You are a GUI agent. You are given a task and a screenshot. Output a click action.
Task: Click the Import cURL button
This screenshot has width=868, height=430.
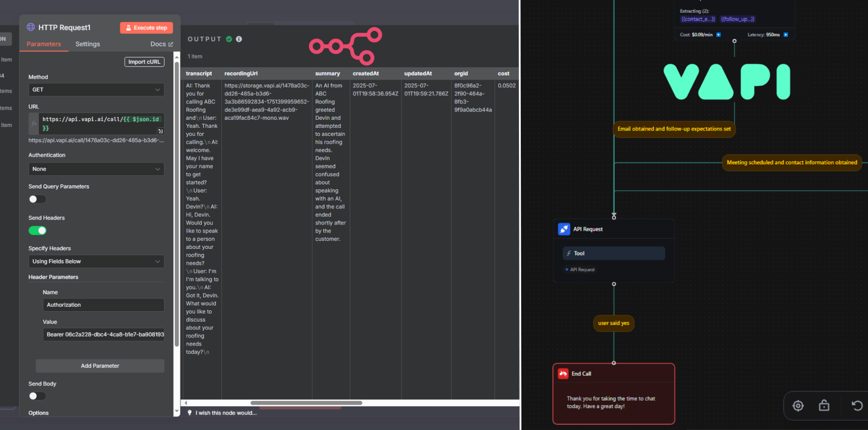click(144, 62)
